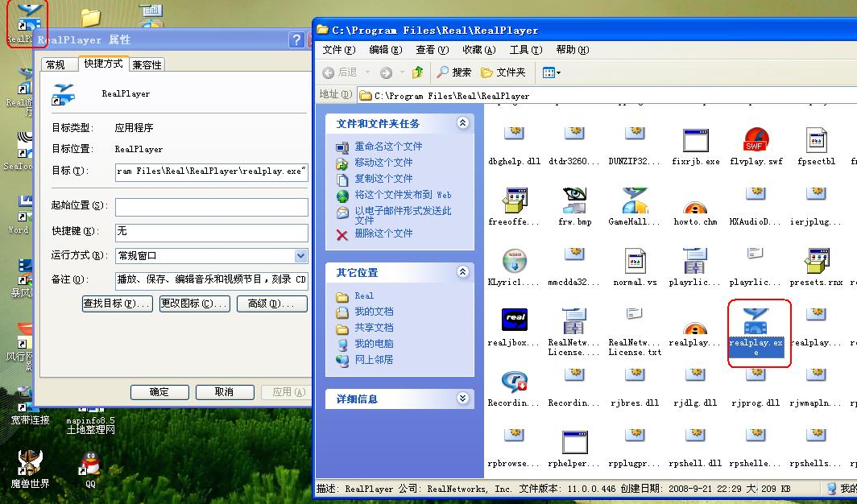
Task: Open the Real folder link
Action: pos(364,295)
